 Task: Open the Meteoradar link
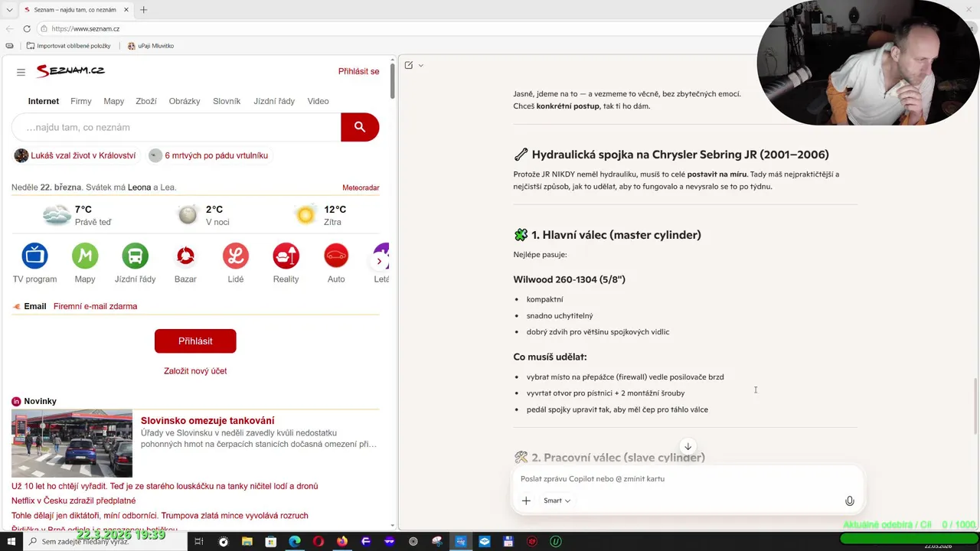point(361,187)
